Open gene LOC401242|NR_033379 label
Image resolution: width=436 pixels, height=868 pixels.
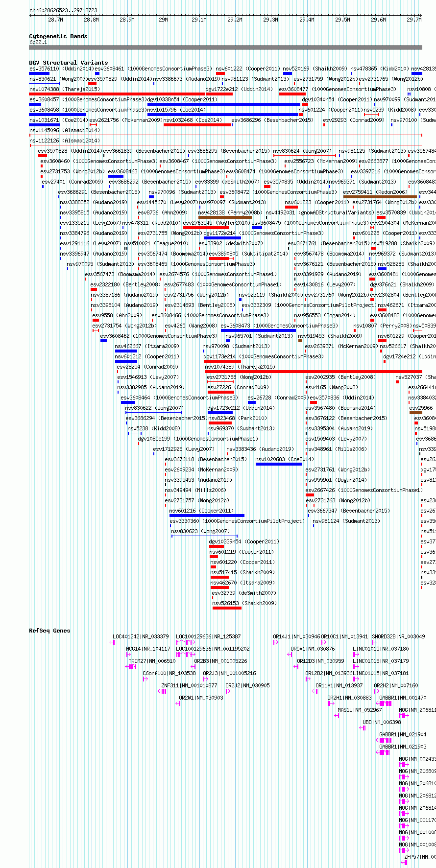tap(141, 636)
